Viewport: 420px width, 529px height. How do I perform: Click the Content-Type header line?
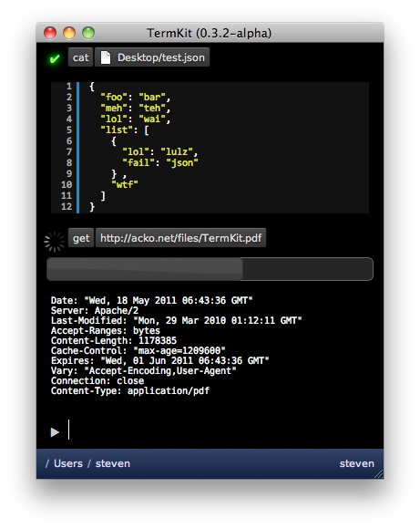(x=130, y=390)
